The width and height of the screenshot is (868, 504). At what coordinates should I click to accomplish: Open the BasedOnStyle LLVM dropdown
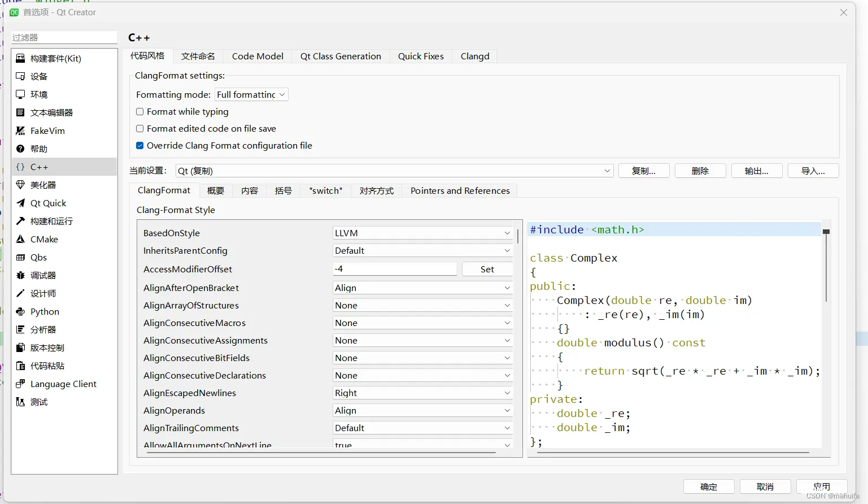tap(422, 233)
